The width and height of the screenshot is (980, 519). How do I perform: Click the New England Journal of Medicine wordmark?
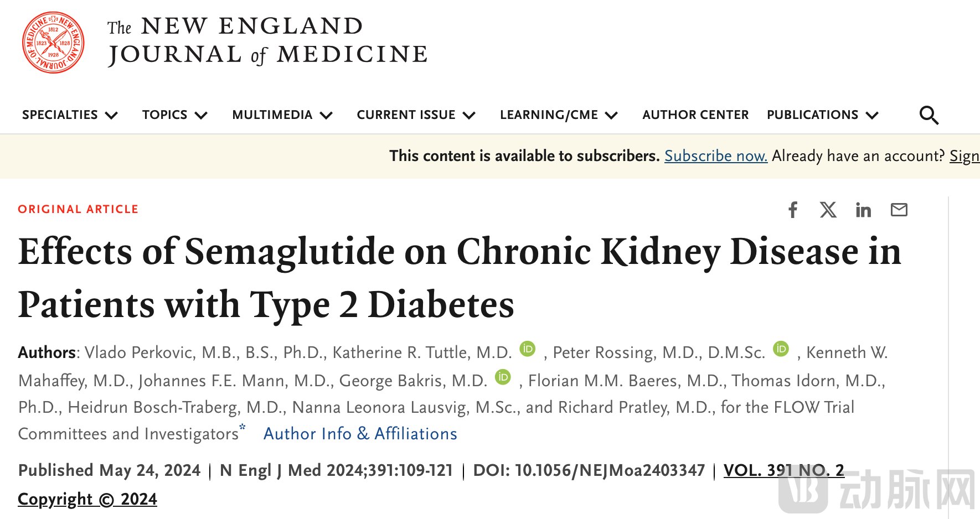(x=267, y=41)
